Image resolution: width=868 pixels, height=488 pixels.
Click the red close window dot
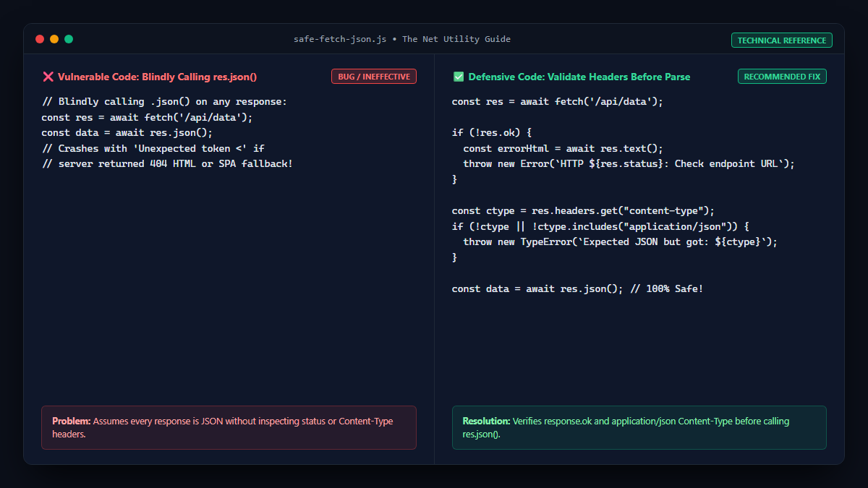40,39
